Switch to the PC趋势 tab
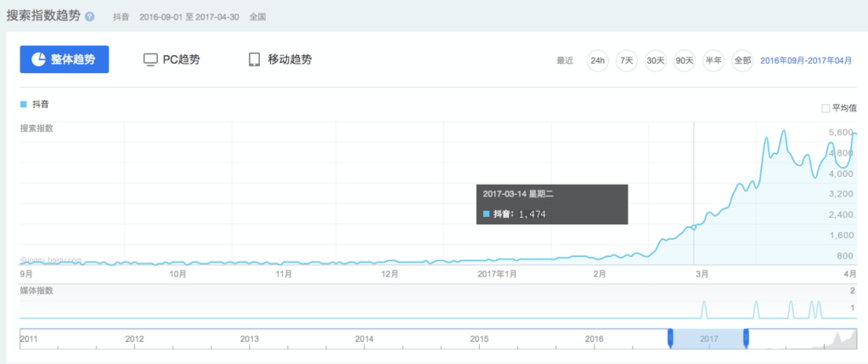The width and height of the screenshot is (868, 364). tap(172, 60)
